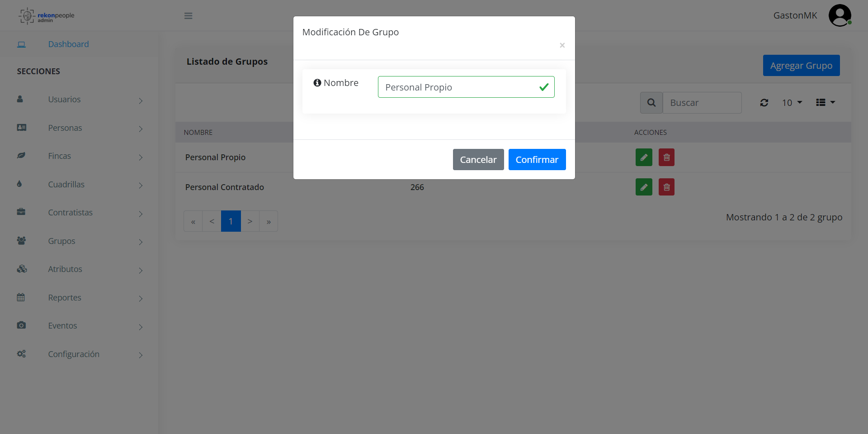Open the Contratistas menu item

[70, 213]
